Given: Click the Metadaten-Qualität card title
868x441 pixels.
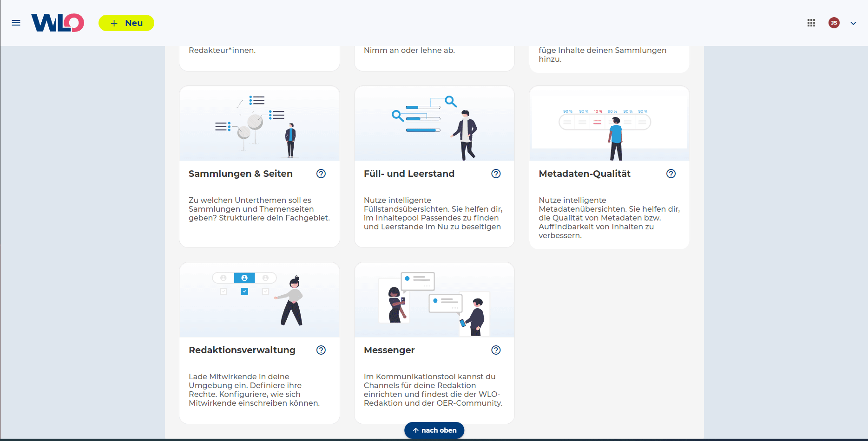Looking at the screenshot, I should pos(585,174).
